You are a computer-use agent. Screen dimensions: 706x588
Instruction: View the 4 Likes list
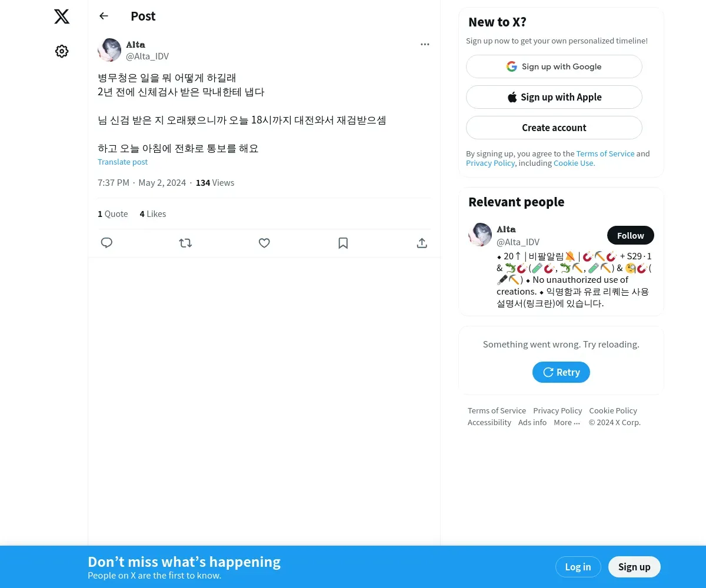[152, 214]
